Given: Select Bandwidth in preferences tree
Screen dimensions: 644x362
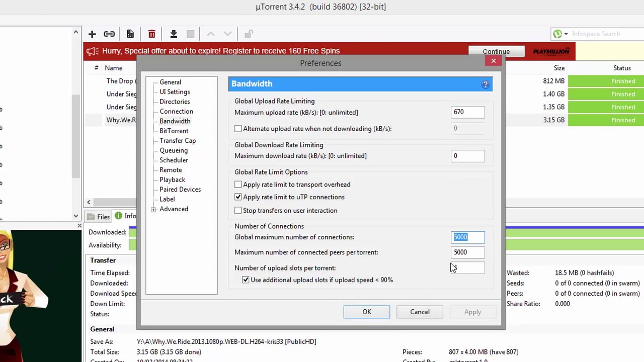Looking at the screenshot, I should (175, 121).
